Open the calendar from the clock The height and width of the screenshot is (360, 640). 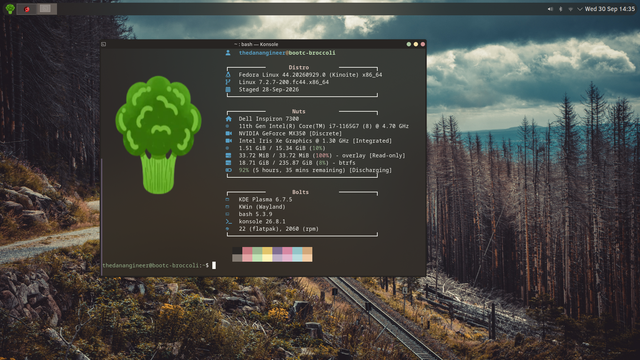pyautogui.click(x=610, y=9)
